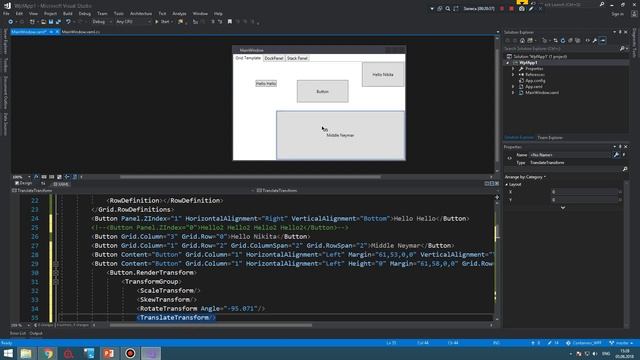Select App.config in Solution Explorer

click(535, 81)
